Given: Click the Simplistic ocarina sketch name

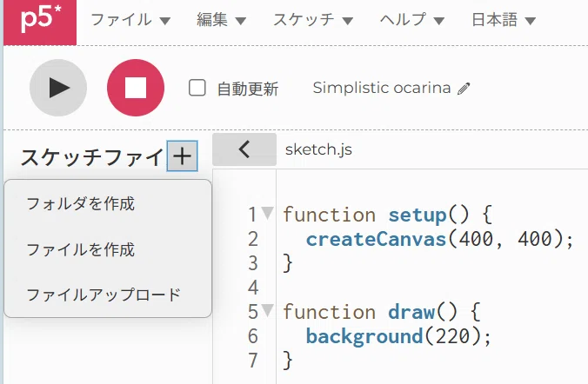Looking at the screenshot, I should tap(381, 88).
